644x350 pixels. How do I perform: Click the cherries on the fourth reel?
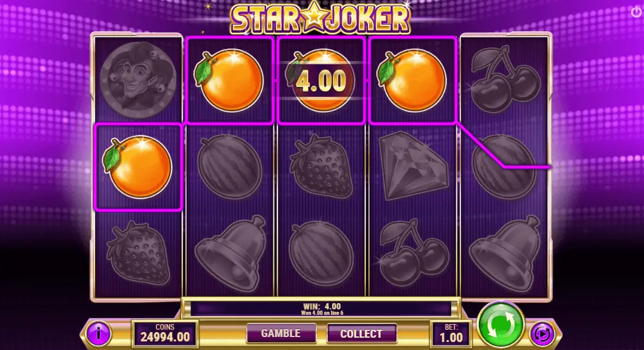point(414,253)
